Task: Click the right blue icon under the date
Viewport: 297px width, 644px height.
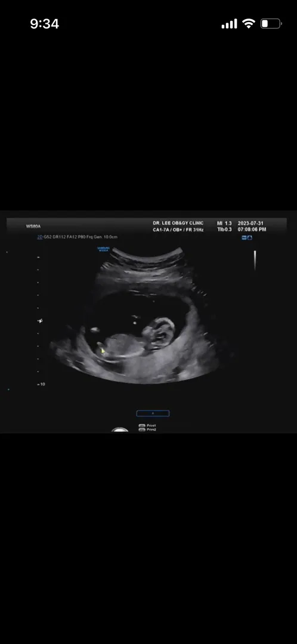Action: point(250,237)
